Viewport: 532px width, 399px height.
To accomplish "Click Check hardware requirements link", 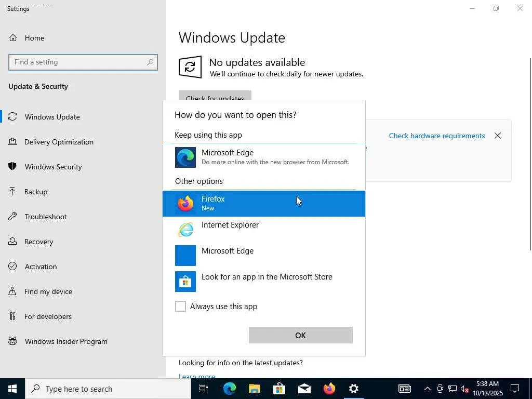I will click(x=436, y=136).
